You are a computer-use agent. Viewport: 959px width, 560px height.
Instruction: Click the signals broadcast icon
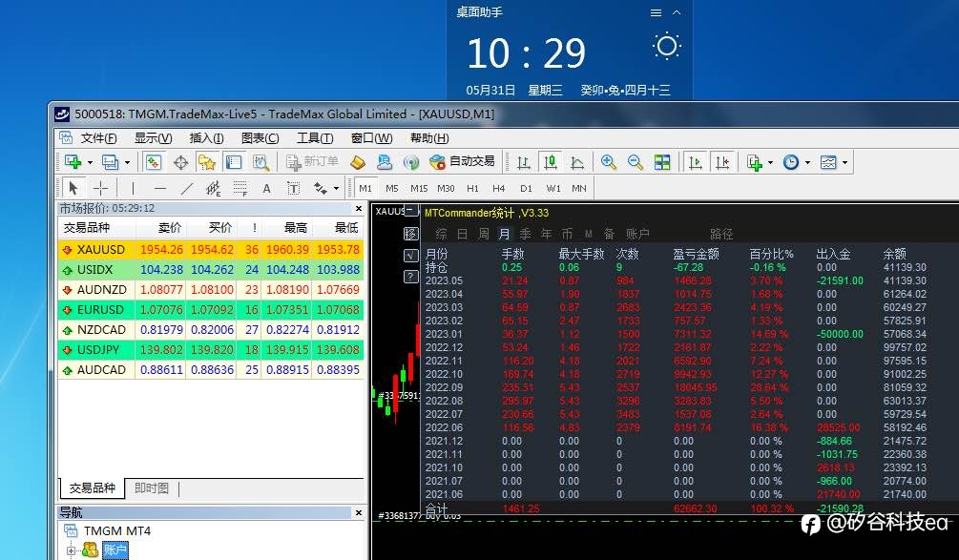click(x=411, y=162)
